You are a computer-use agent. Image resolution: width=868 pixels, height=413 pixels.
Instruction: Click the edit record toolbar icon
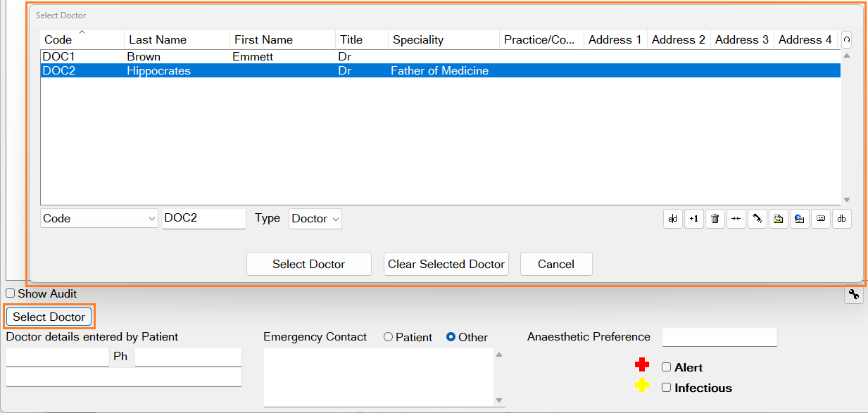pyautogui.click(x=672, y=219)
